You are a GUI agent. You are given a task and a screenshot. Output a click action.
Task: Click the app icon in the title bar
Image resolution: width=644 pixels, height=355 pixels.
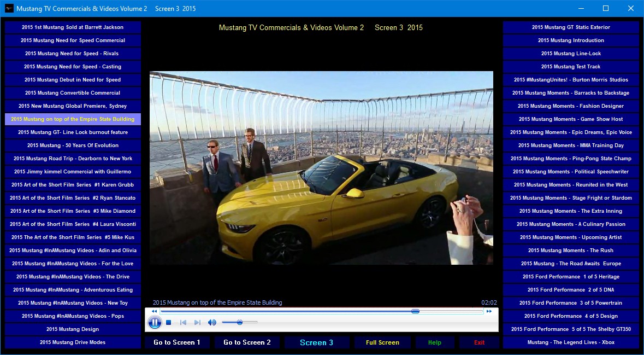(9, 8)
